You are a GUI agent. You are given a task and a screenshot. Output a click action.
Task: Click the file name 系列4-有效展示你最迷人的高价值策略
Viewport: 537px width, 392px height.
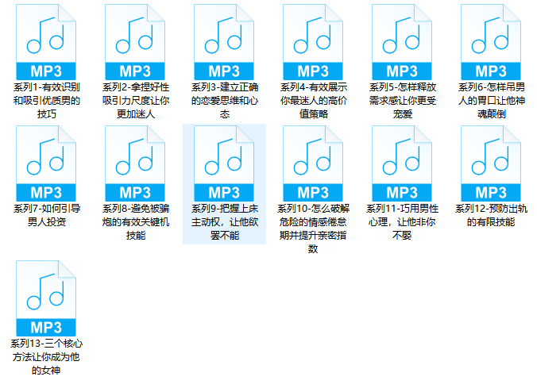(314, 101)
